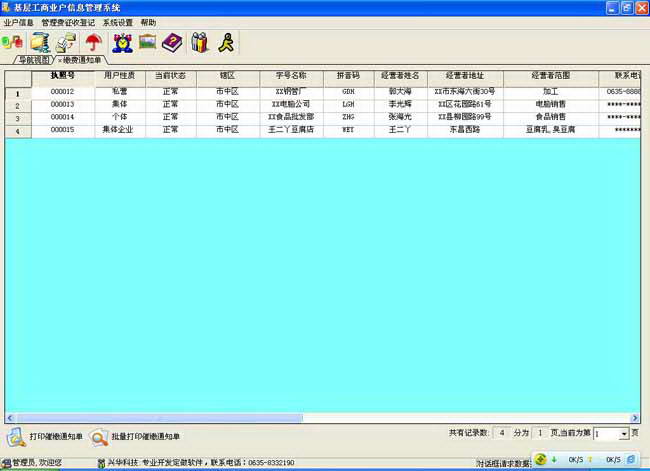
Task: Close the 缴费通知单 tab via its x
Action: (x=60, y=61)
